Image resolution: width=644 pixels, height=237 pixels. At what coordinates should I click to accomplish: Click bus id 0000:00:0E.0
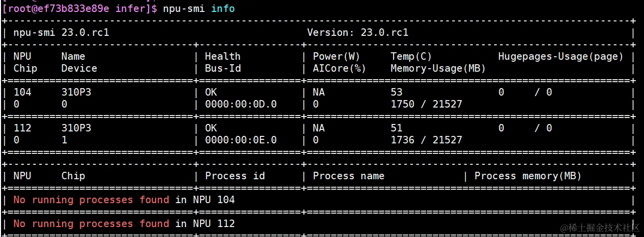[x=241, y=140]
